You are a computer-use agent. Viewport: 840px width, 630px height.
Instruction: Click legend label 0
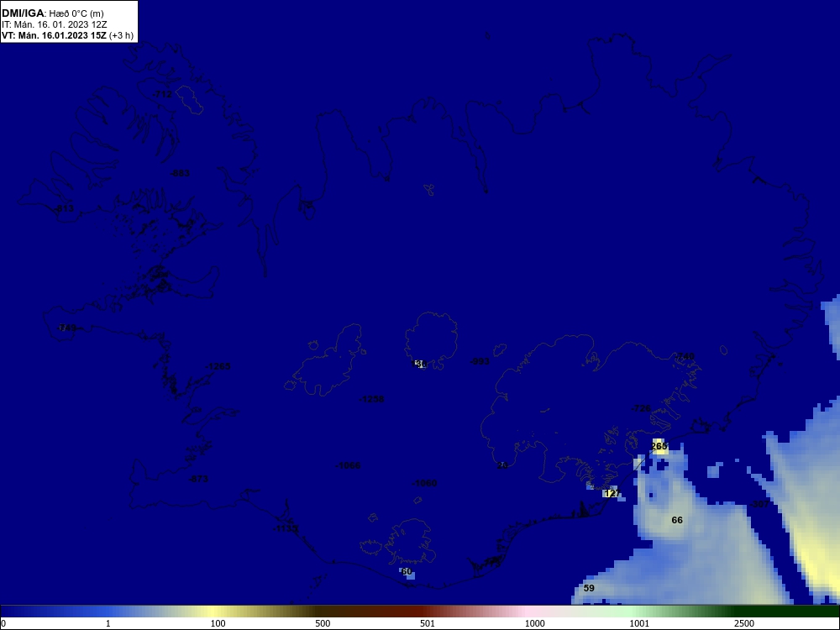coord(3,623)
